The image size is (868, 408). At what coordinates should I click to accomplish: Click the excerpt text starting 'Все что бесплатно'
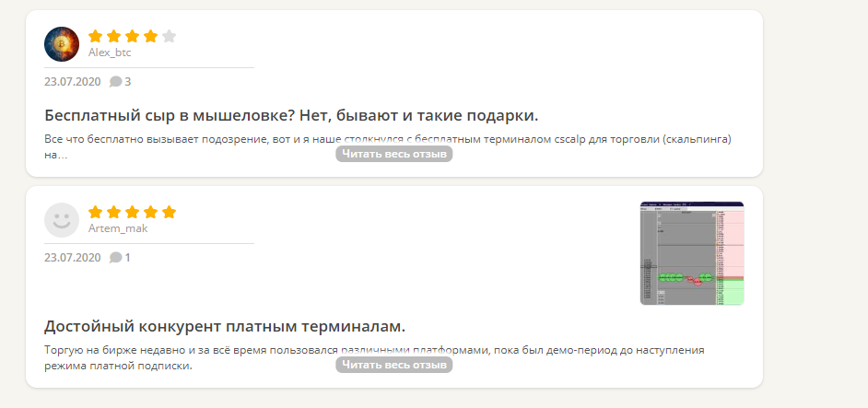(x=388, y=147)
